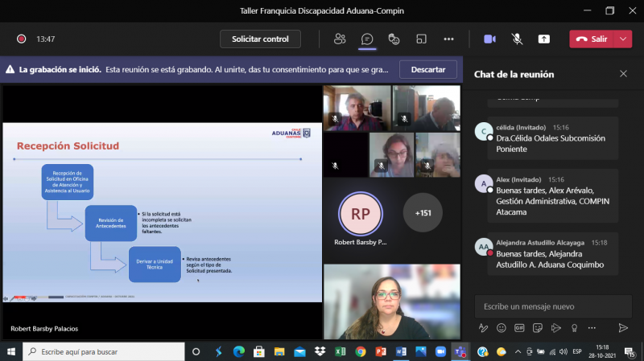Screen dimensions: 644x361
Task: Open Excel from the taskbar
Action: click(340, 351)
